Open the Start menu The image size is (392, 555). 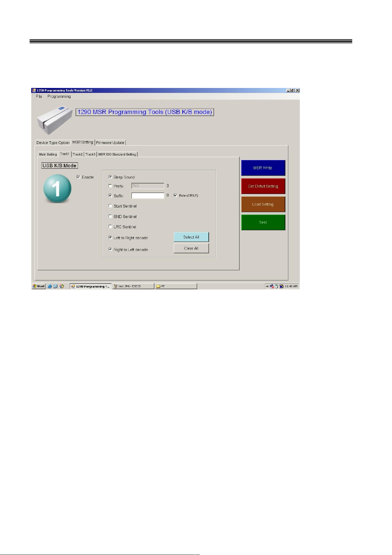[x=39, y=286]
